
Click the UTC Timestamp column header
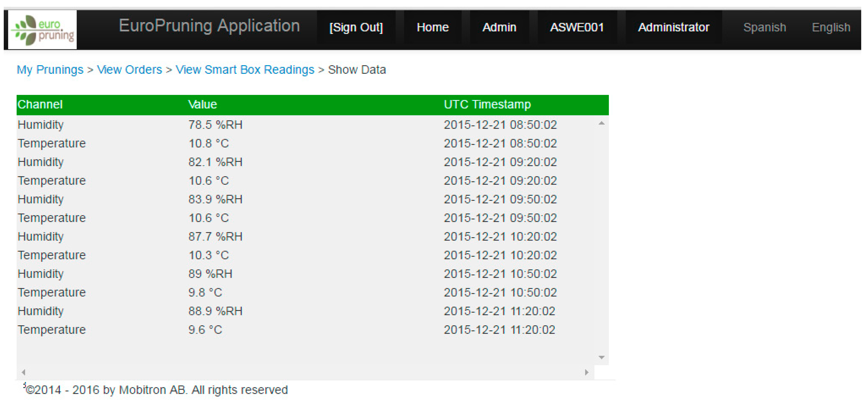[487, 105]
